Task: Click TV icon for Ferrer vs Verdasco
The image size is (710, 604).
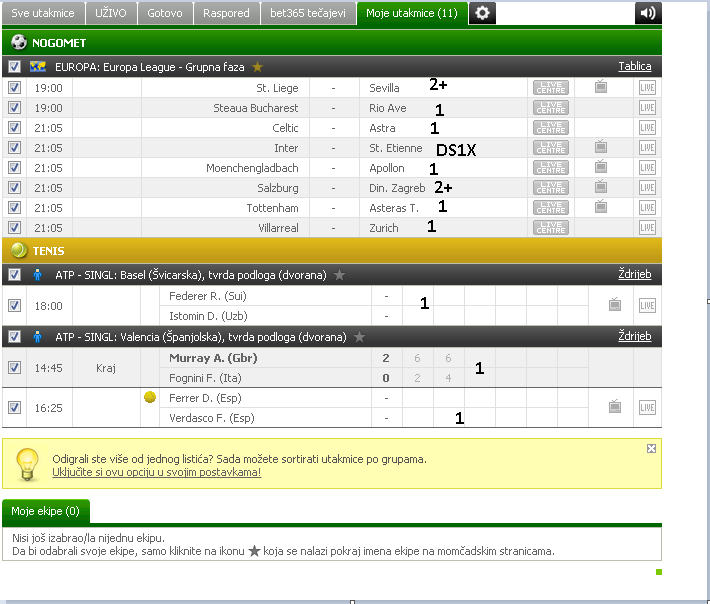Action: point(614,407)
